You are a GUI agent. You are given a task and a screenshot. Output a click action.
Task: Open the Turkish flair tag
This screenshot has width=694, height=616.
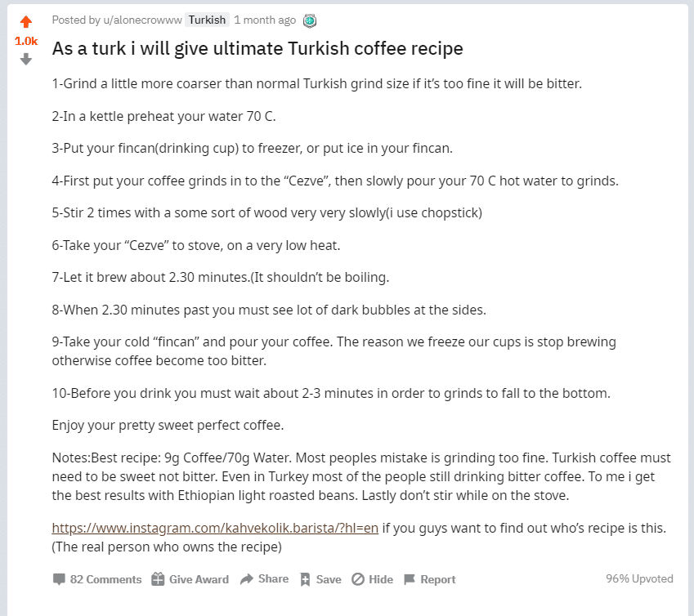205,20
